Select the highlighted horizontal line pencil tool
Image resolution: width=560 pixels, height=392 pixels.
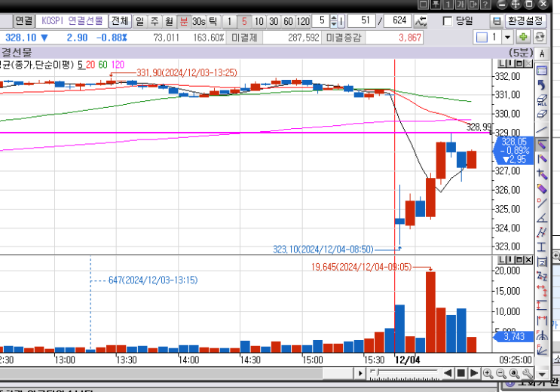tap(542, 144)
